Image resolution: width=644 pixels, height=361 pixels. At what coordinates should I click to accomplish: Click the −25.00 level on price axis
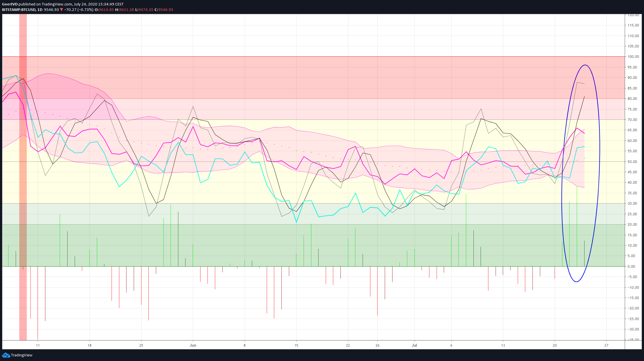(x=633, y=319)
